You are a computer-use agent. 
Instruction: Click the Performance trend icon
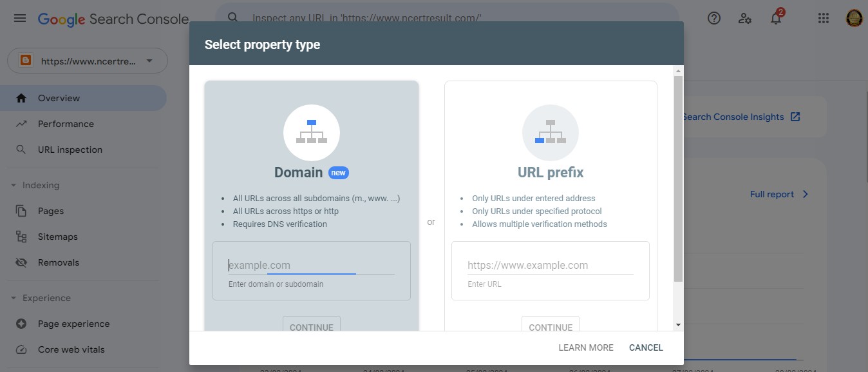pyautogui.click(x=21, y=124)
